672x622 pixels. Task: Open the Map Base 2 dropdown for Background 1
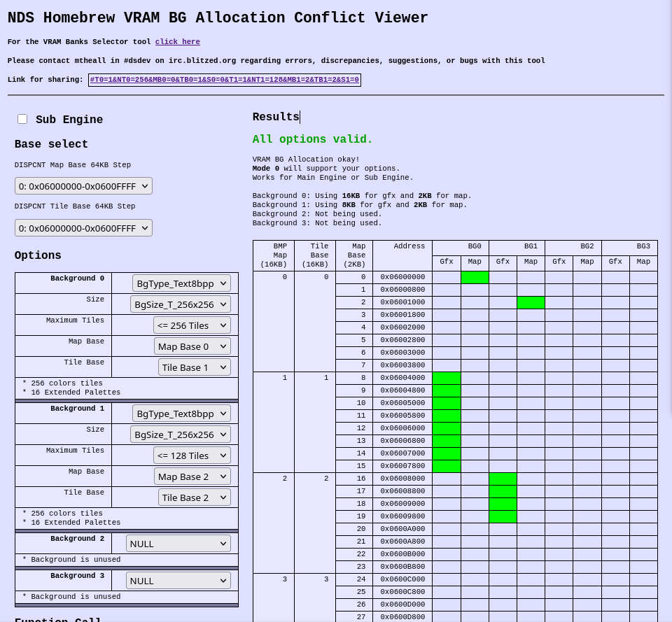192,476
